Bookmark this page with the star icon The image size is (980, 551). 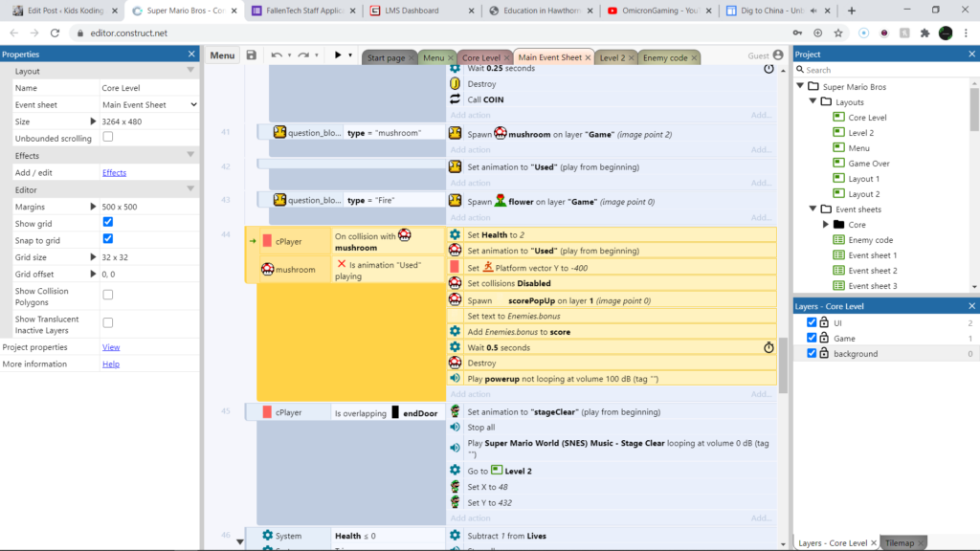click(838, 33)
